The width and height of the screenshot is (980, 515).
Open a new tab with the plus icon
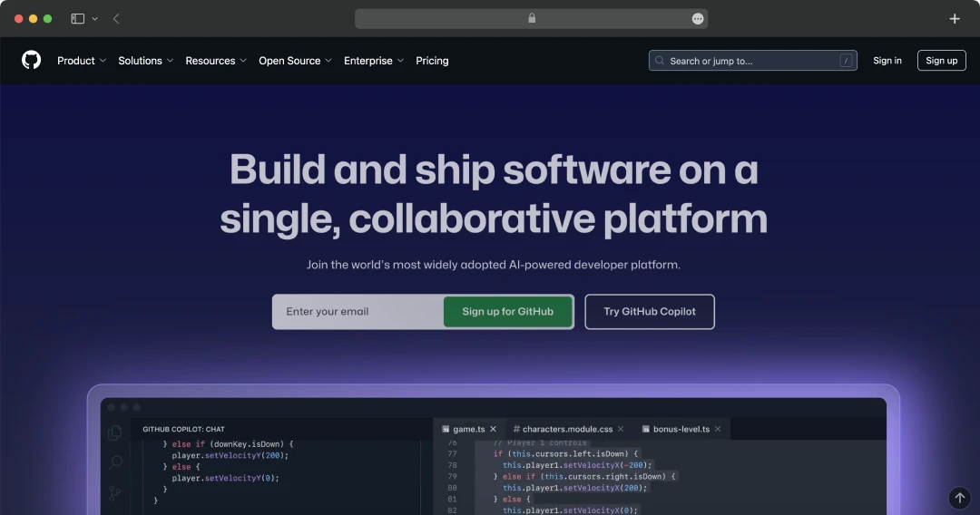coord(955,19)
